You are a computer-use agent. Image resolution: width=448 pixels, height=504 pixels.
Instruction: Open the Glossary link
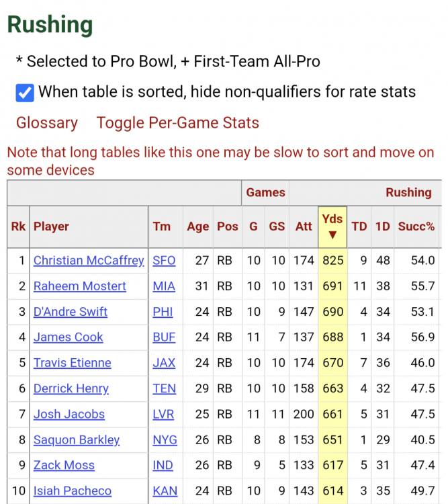click(47, 123)
